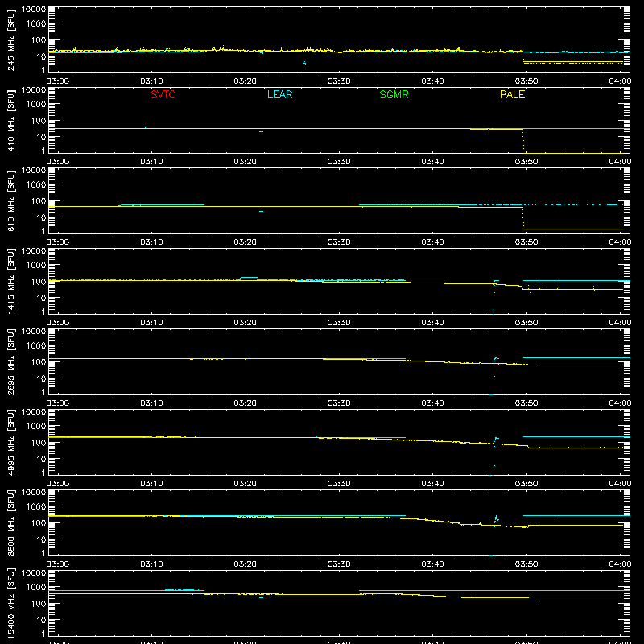This screenshot has height=644, width=644.
Task: Click the 100 y-tick of the 4995 MHz plot
Action: click(38, 443)
